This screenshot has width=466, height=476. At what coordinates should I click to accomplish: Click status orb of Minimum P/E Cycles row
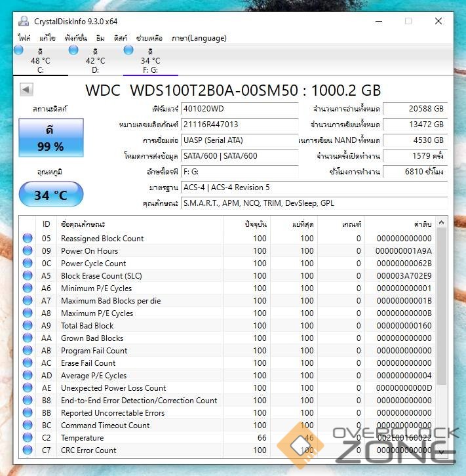28,288
